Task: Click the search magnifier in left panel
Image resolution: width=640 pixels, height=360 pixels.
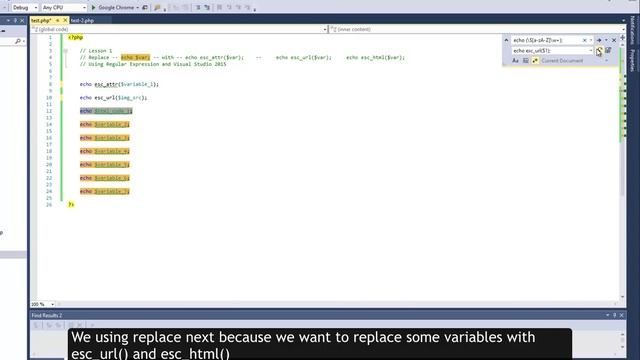Action: [x=18, y=41]
